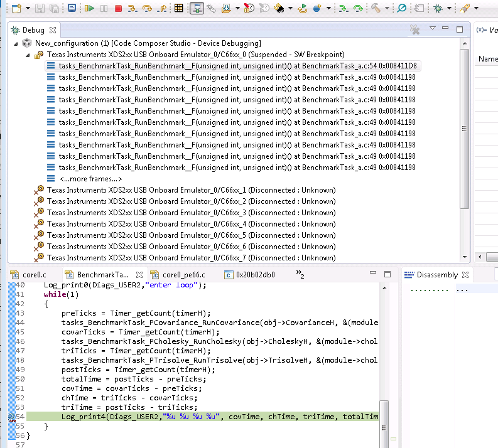
Task: Click the greyed-out clock arrow icon
Action: (264, 8)
